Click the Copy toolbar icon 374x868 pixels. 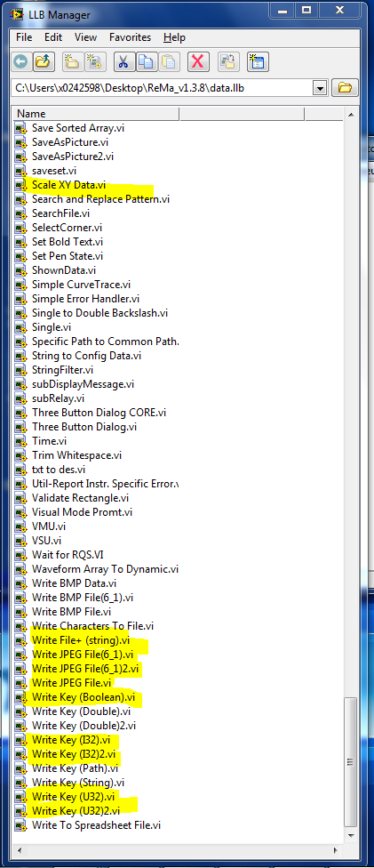[146, 62]
